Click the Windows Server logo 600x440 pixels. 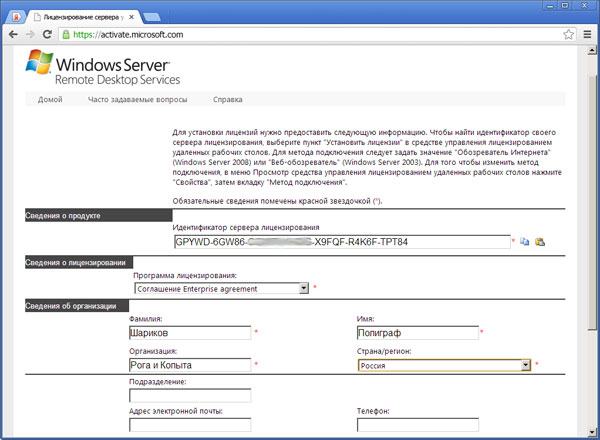103,67
